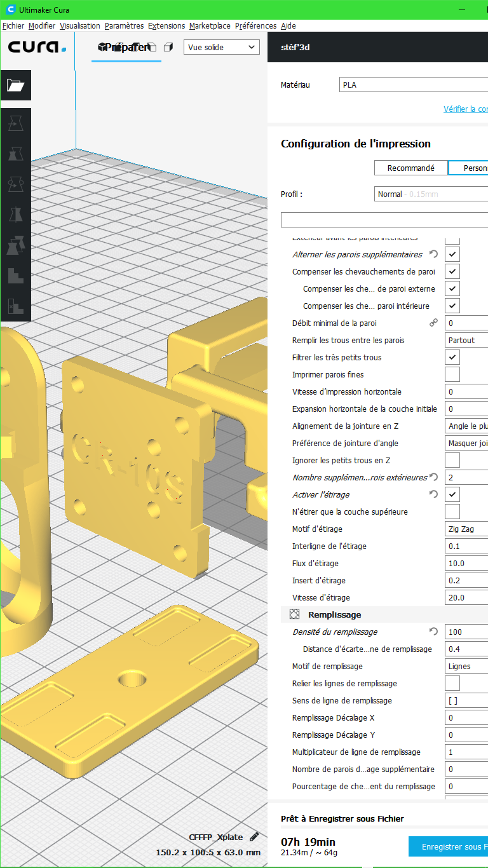Image resolution: width=488 pixels, height=868 pixels.
Task: Open the Vue solide view dropdown
Action: [x=222, y=47]
